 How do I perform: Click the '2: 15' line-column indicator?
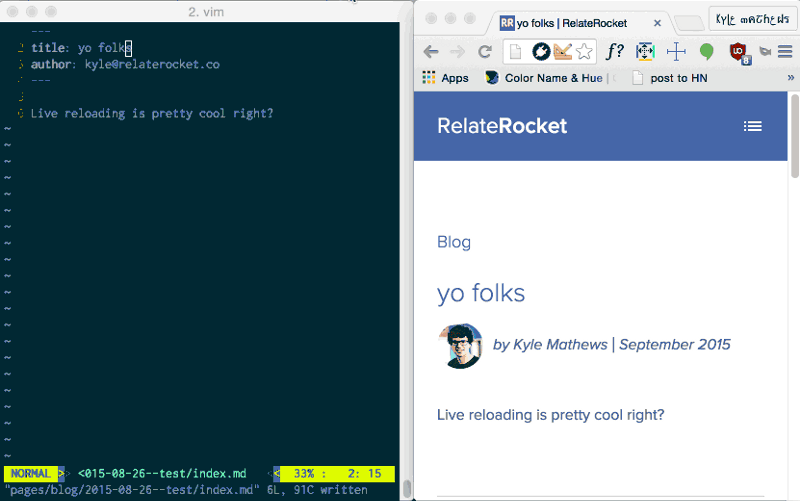364,473
